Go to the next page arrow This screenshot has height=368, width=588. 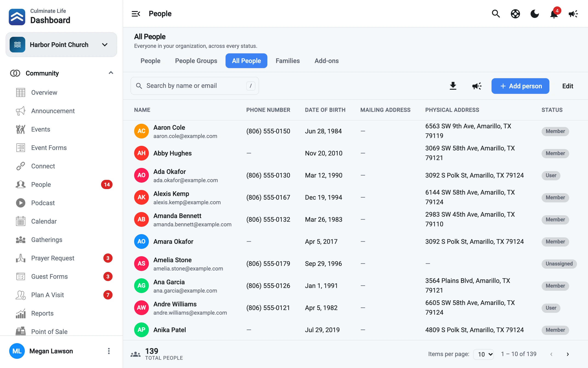point(568,354)
